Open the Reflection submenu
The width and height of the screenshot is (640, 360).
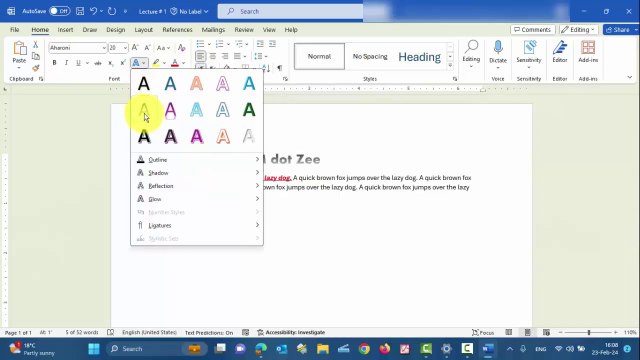197,186
